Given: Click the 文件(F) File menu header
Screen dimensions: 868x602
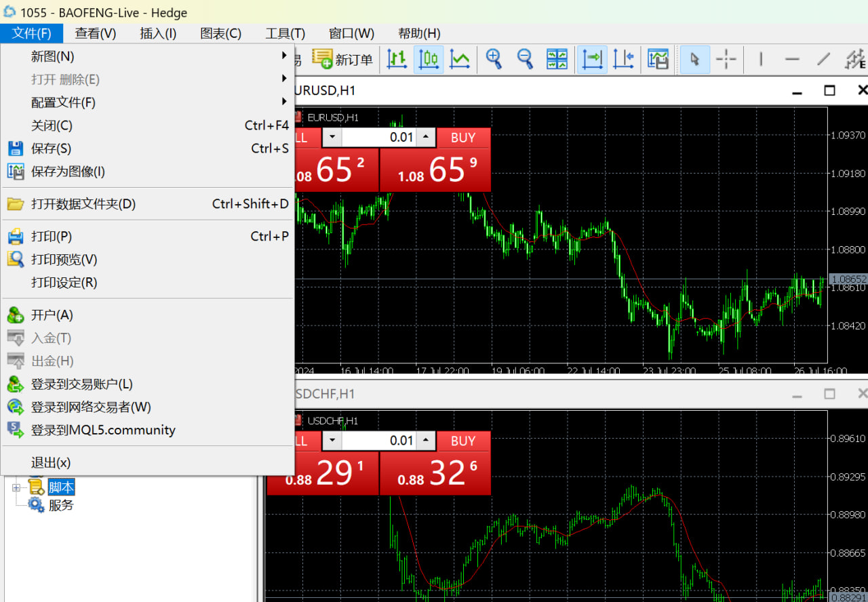Looking at the screenshot, I should coord(32,33).
